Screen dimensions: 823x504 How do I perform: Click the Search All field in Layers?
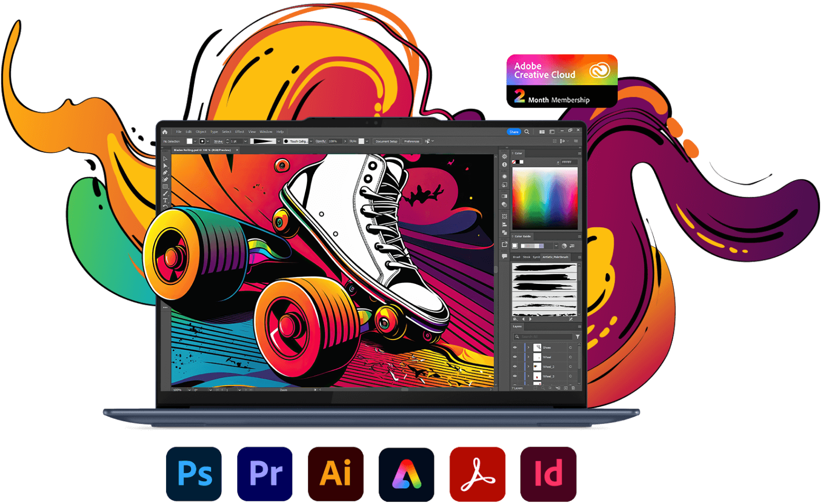(543, 336)
